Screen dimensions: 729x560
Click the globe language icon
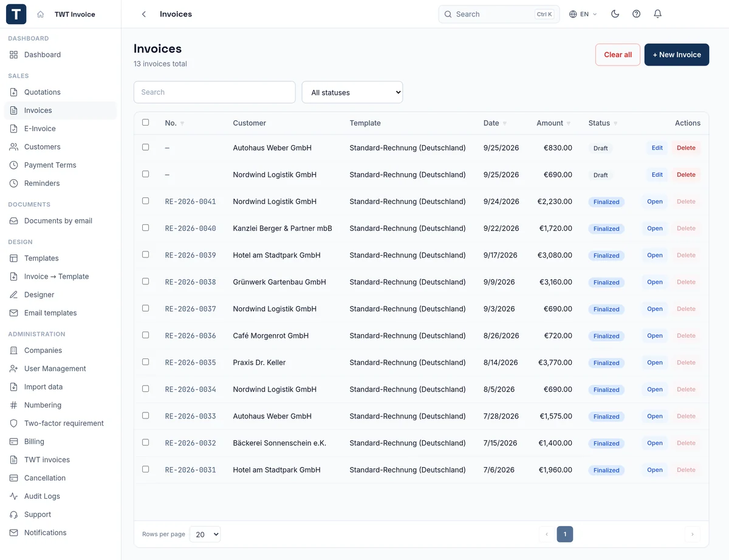573,14
